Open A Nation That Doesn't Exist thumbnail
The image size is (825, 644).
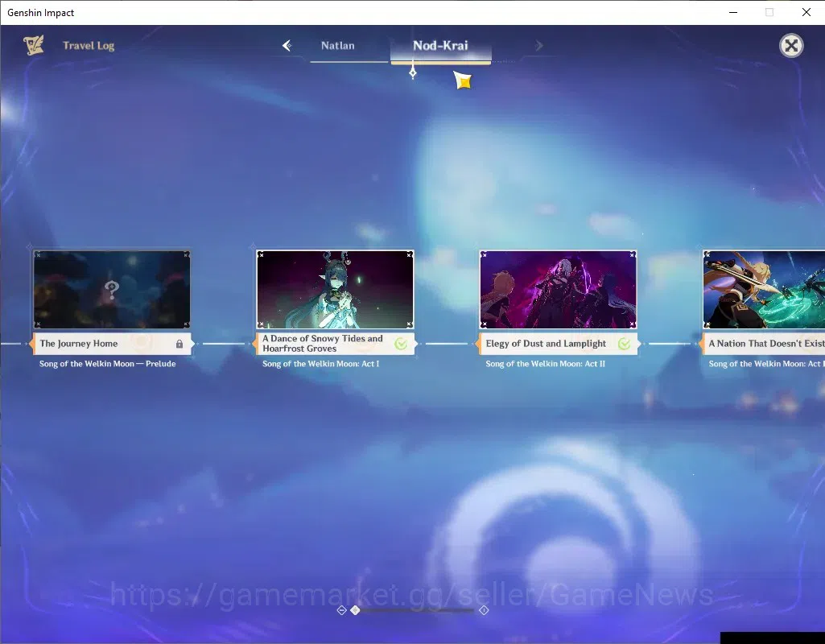(x=764, y=289)
